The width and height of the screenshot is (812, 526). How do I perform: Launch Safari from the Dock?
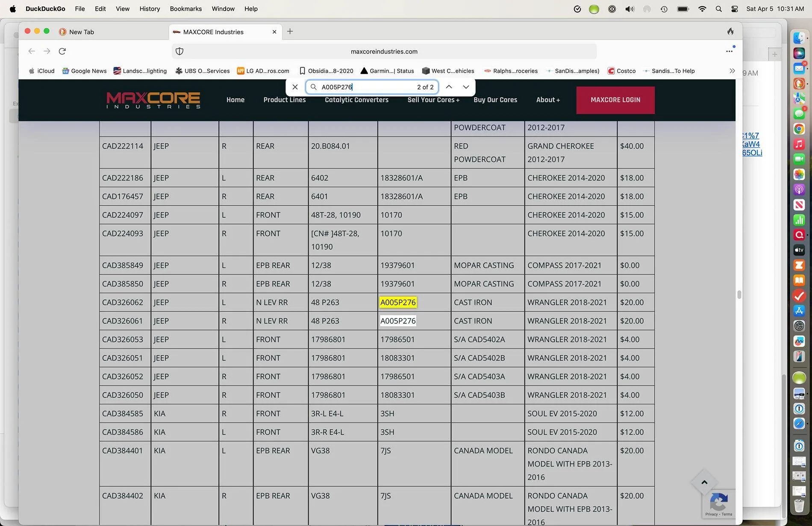tap(799, 423)
